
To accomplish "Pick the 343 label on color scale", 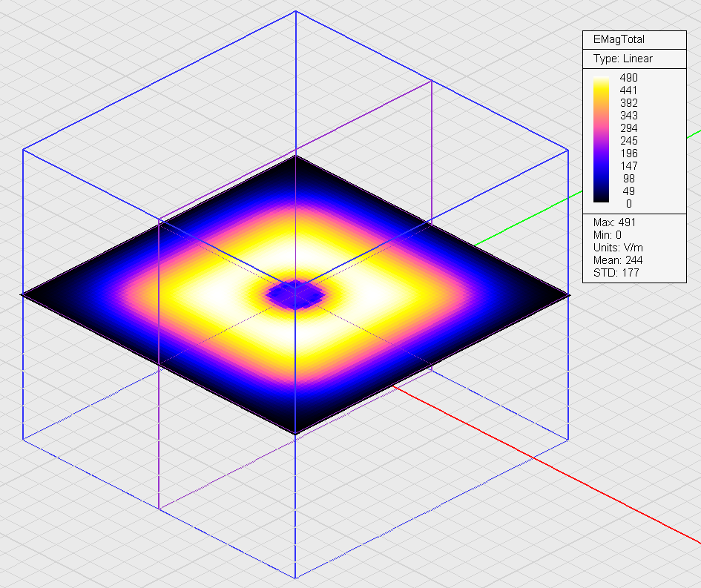I will pos(628,116).
